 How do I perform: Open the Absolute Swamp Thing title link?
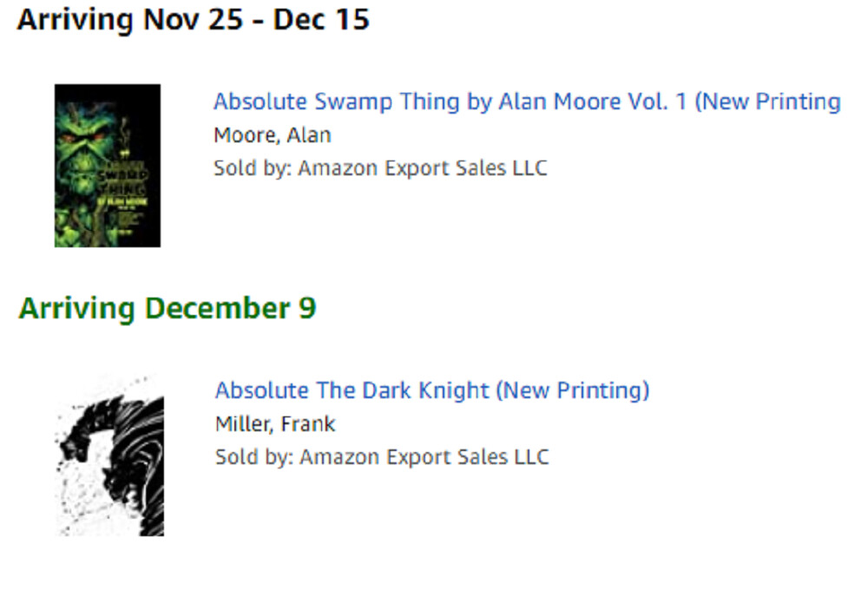coord(526,102)
